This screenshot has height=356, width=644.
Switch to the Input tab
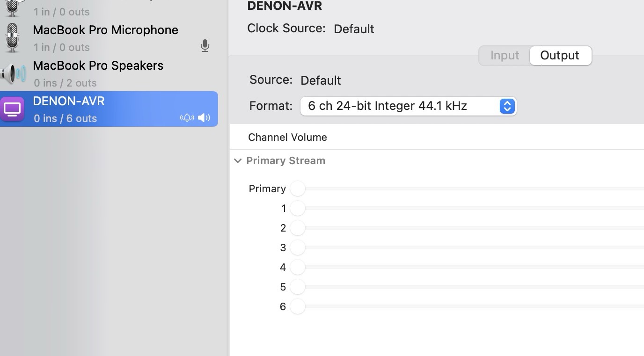tap(505, 55)
